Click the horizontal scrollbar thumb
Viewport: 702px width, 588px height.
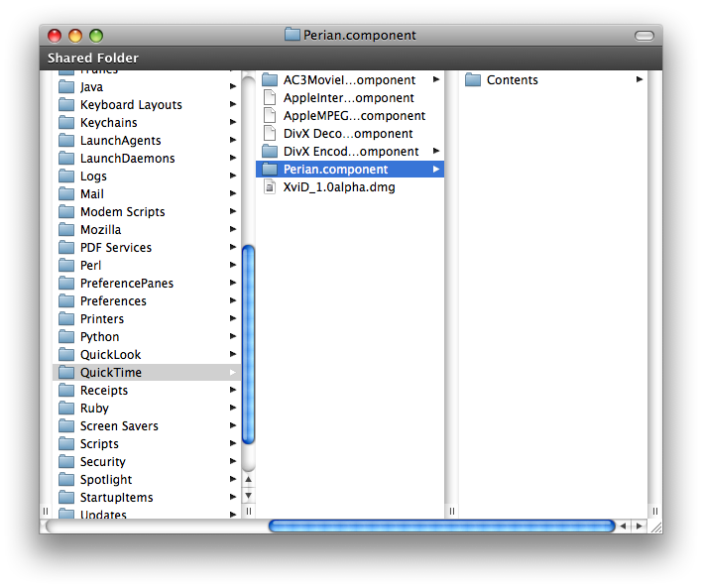coord(441,526)
